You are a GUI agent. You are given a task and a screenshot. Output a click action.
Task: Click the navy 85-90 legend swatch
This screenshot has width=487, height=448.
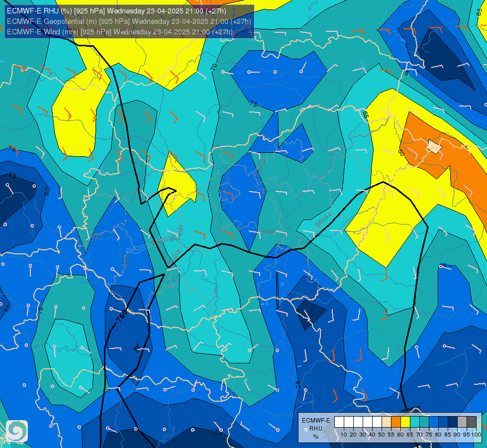453,422
